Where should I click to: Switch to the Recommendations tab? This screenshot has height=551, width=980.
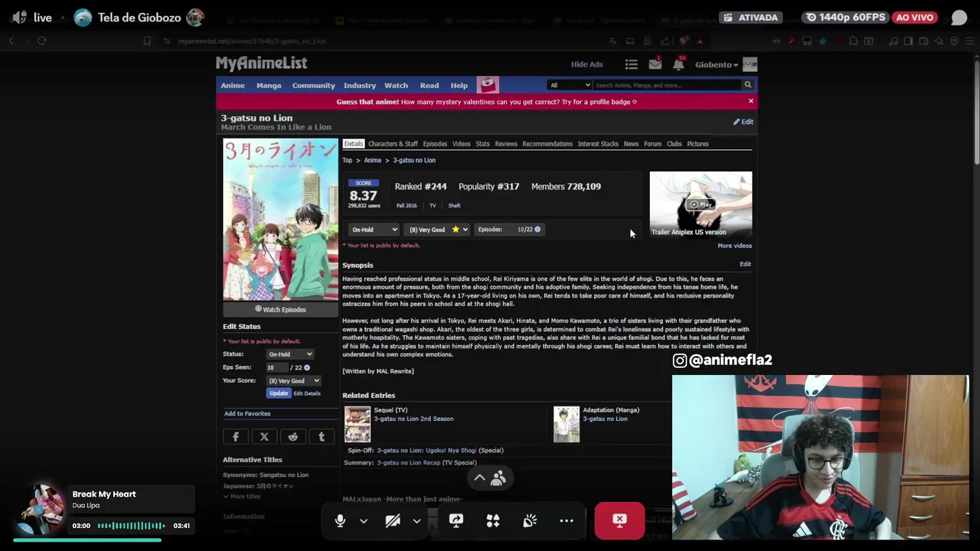pos(547,144)
